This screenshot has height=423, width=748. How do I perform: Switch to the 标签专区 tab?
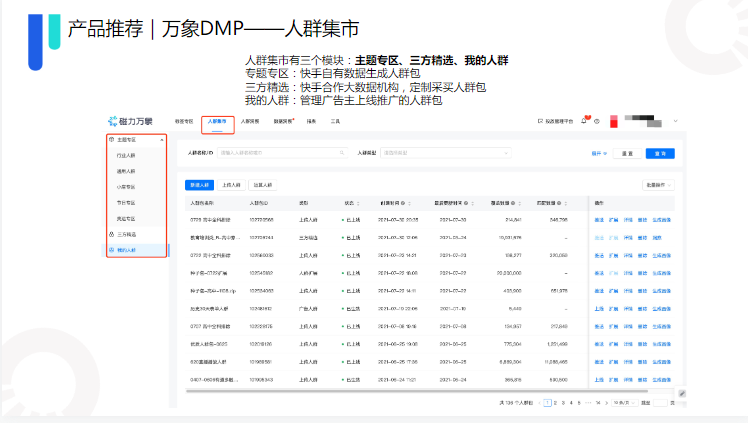[x=184, y=122]
